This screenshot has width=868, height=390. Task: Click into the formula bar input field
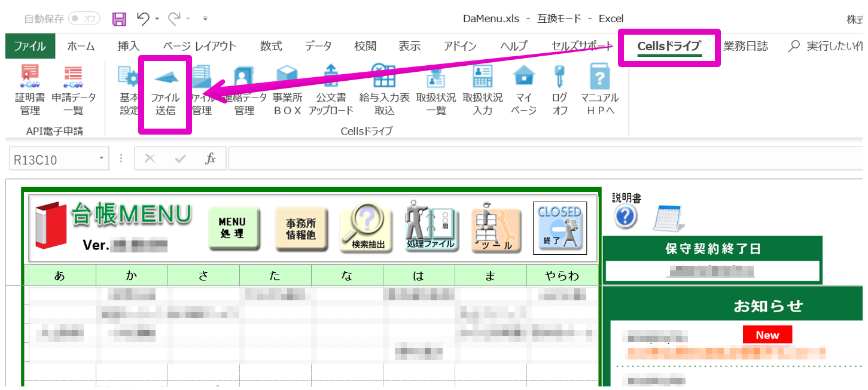pyautogui.click(x=538, y=159)
